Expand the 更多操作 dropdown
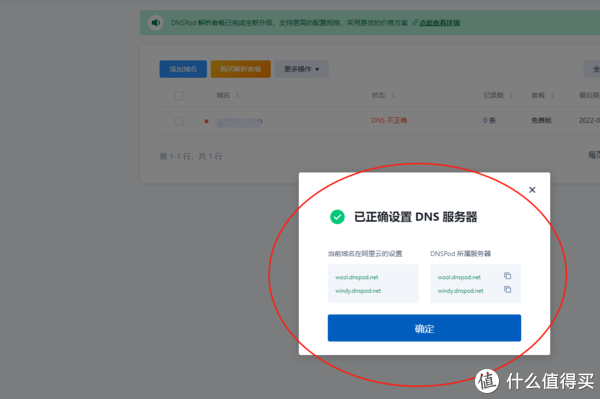Viewport: 600px width, 399px height. coord(301,69)
